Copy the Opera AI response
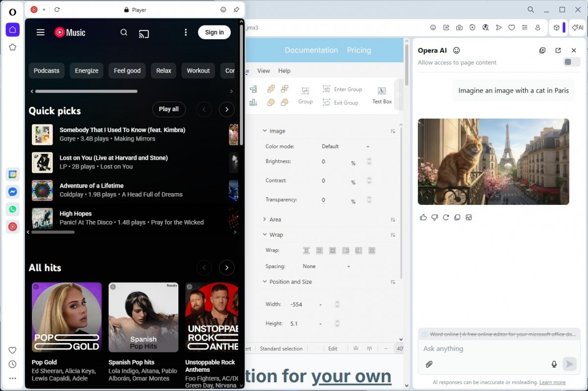The width and height of the screenshot is (588, 391). click(457, 217)
